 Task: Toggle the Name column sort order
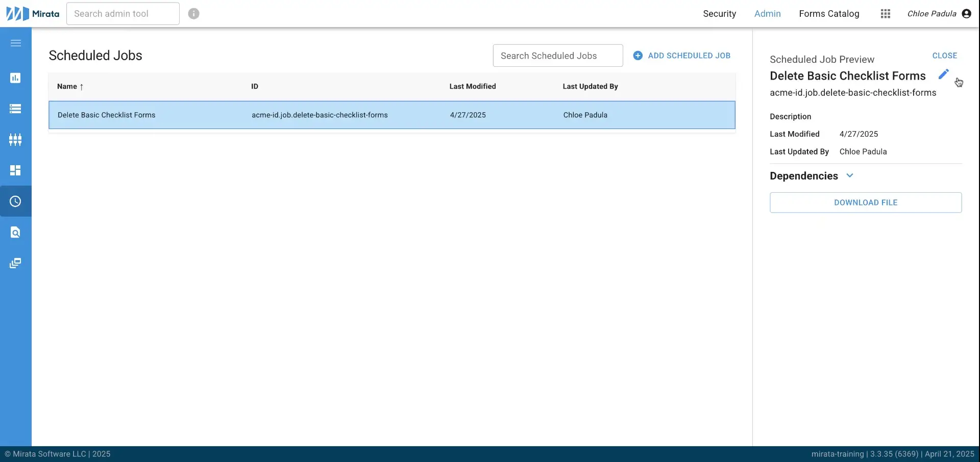[x=70, y=87]
